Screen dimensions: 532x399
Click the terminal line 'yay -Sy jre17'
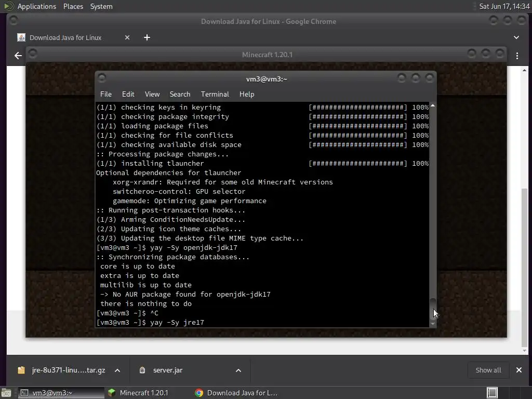[177, 322]
